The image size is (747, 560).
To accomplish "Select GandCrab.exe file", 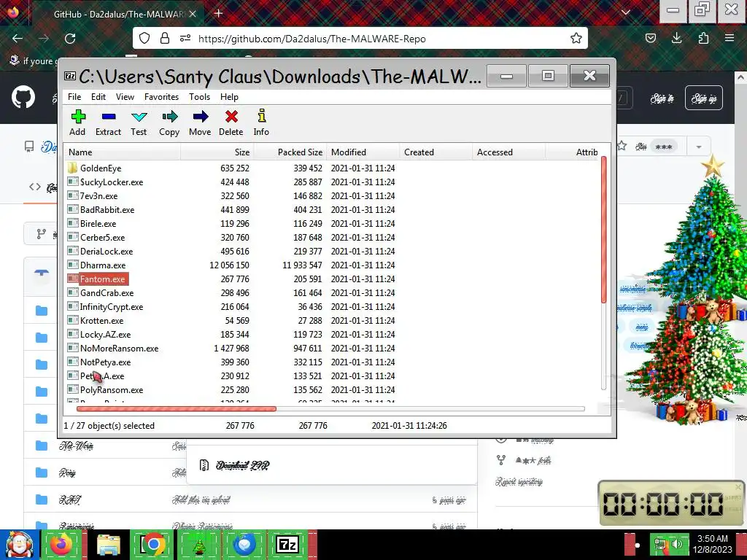I will pyautogui.click(x=101, y=293).
